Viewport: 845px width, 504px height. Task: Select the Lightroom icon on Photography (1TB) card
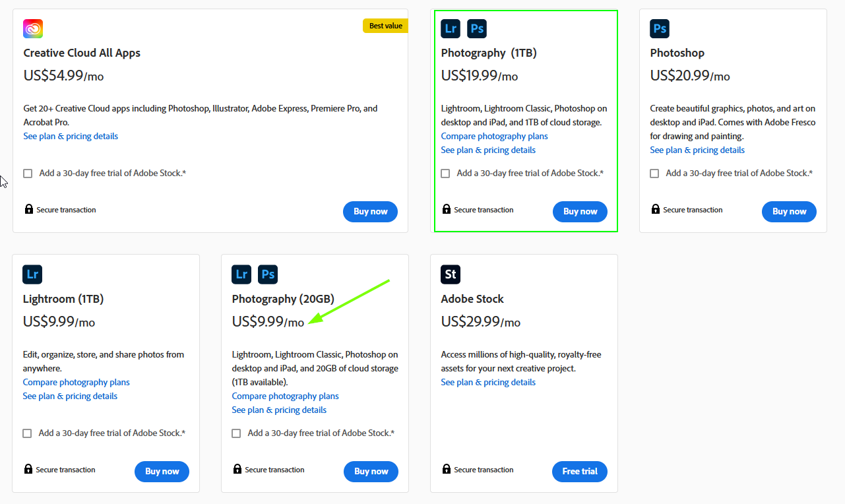(x=451, y=28)
